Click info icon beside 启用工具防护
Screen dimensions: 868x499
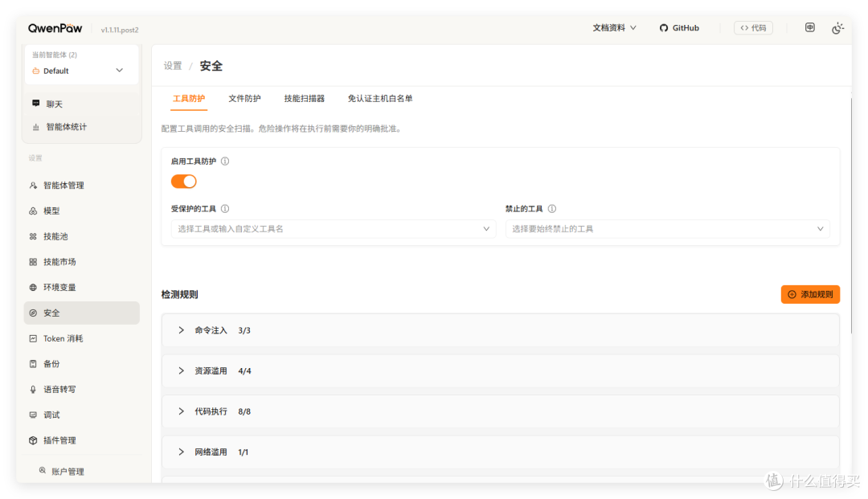click(225, 161)
